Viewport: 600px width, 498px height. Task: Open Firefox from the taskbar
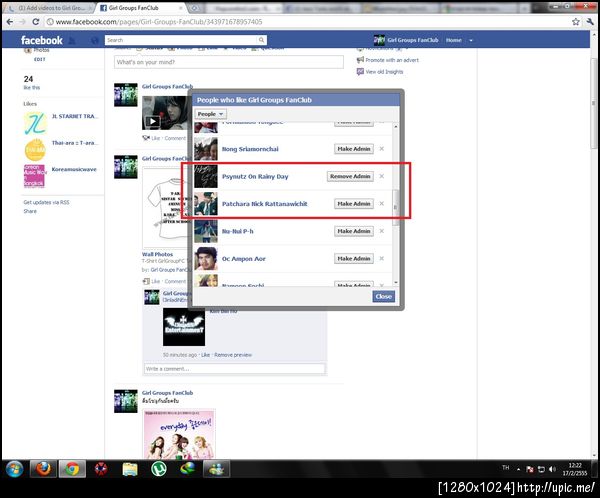coord(43,469)
